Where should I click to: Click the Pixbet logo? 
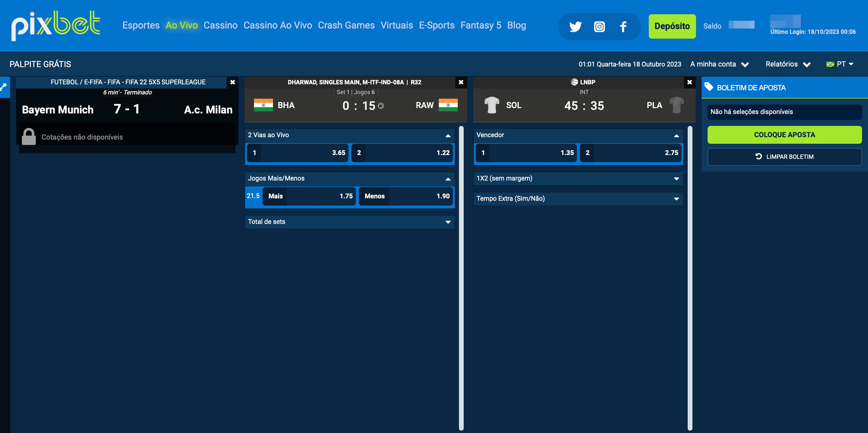click(x=56, y=26)
